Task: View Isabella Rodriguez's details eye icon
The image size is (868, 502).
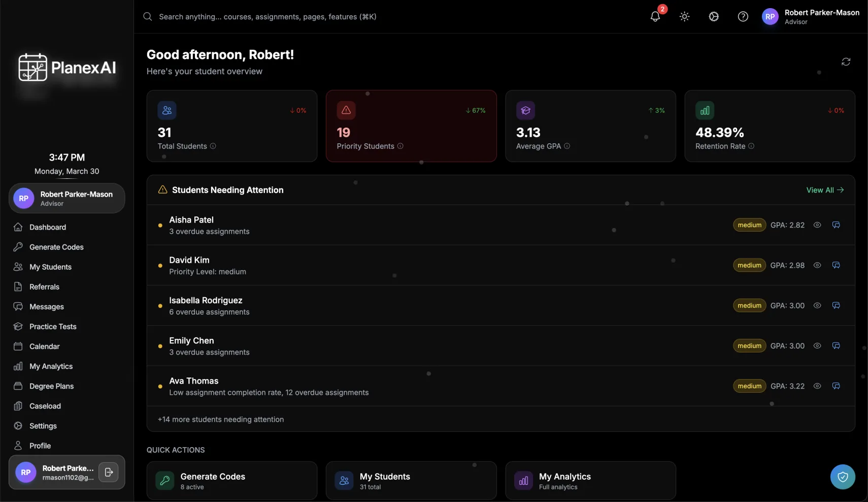Action: 817,305
